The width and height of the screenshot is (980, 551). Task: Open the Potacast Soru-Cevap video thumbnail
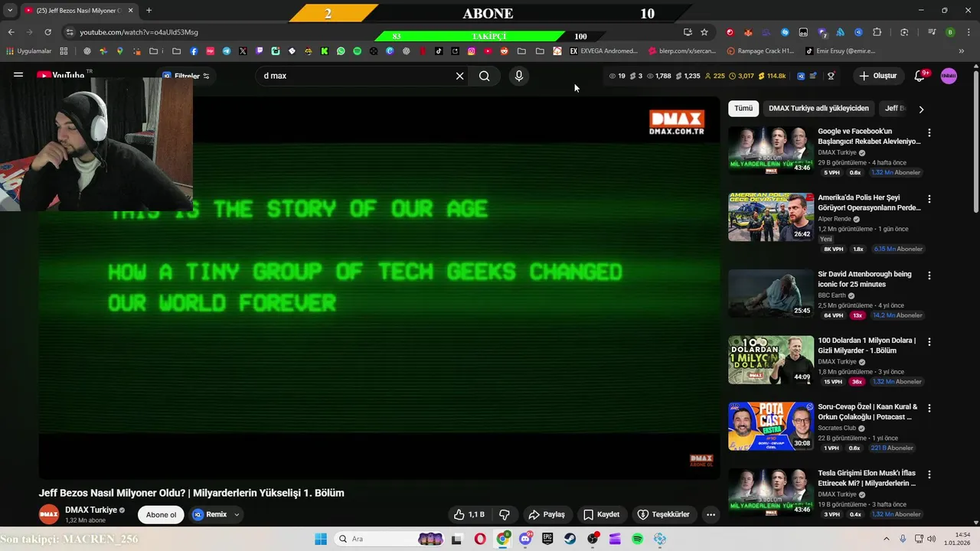771,426
